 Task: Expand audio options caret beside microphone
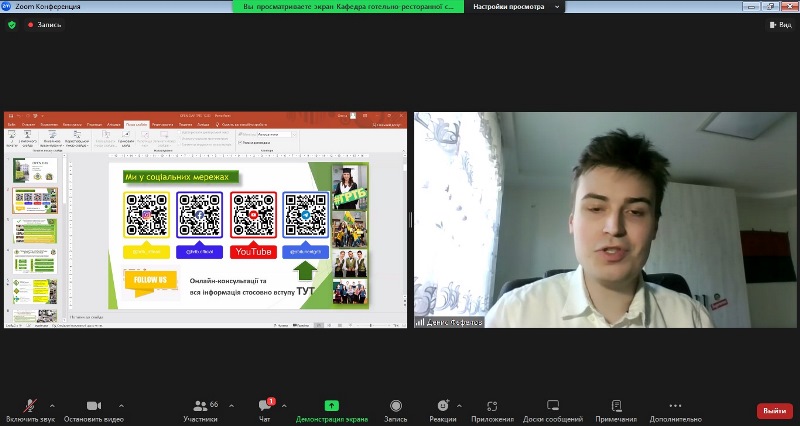[x=52, y=406]
